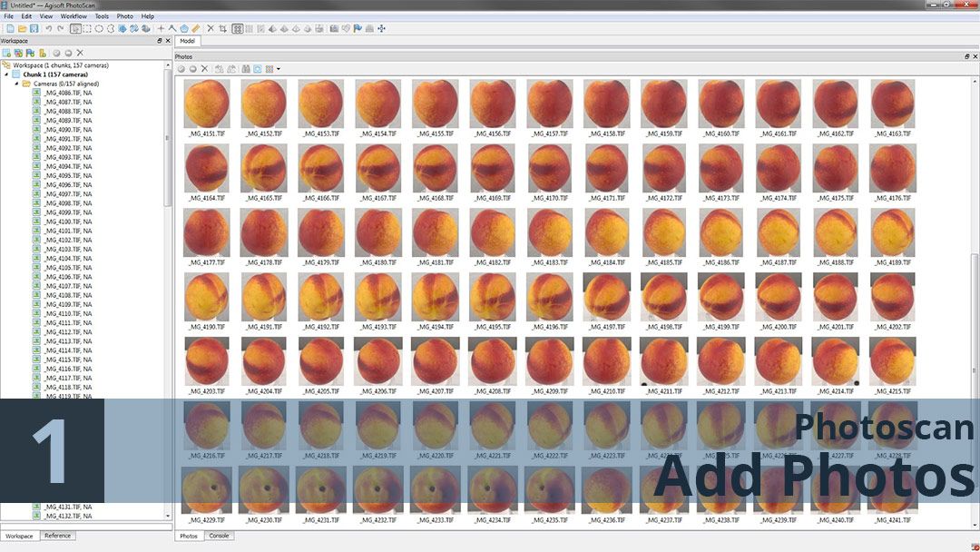Select the Rotate object tool
The width and height of the screenshot is (980, 552).
point(145,29)
